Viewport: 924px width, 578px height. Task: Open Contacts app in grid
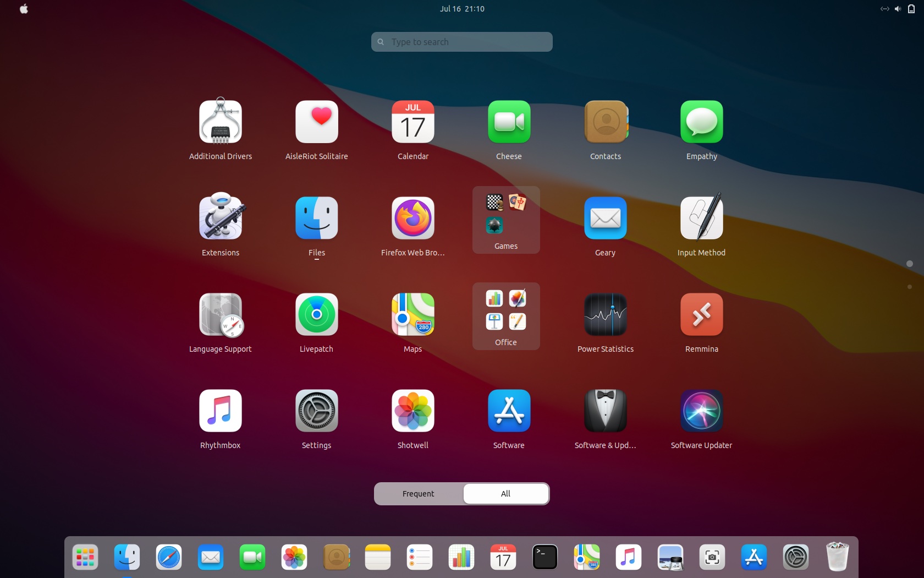click(606, 122)
